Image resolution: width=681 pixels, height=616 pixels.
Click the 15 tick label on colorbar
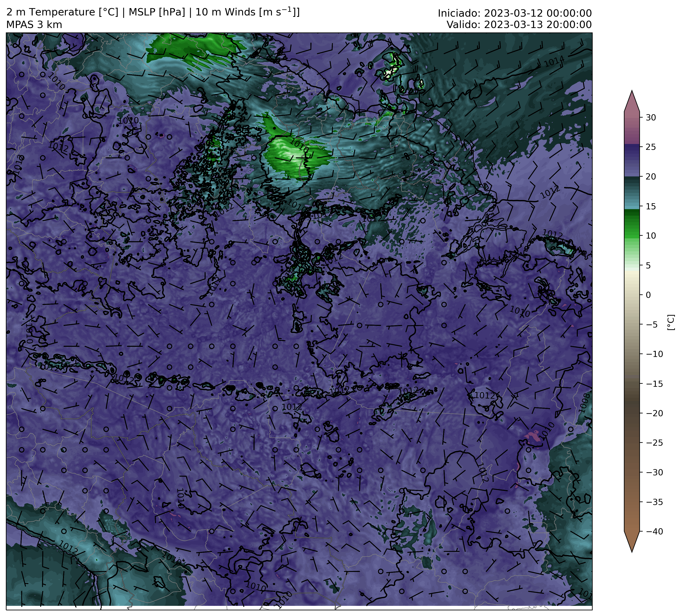[x=651, y=206]
